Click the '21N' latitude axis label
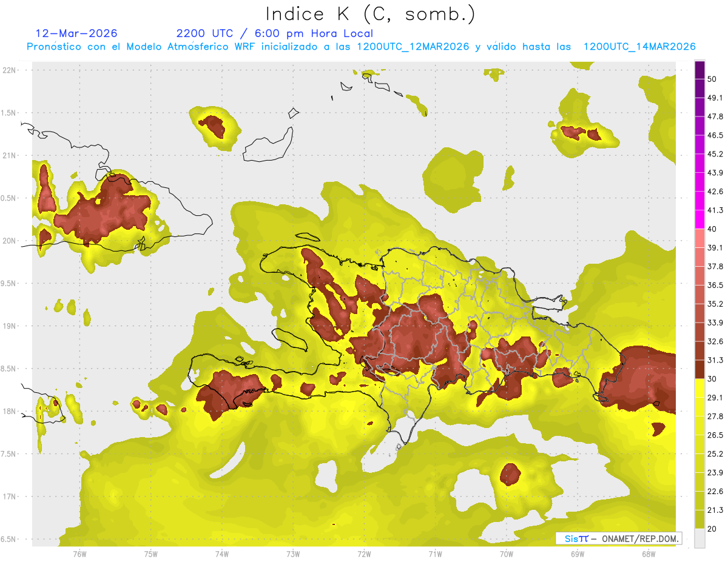728x562 pixels. coord(10,155)
